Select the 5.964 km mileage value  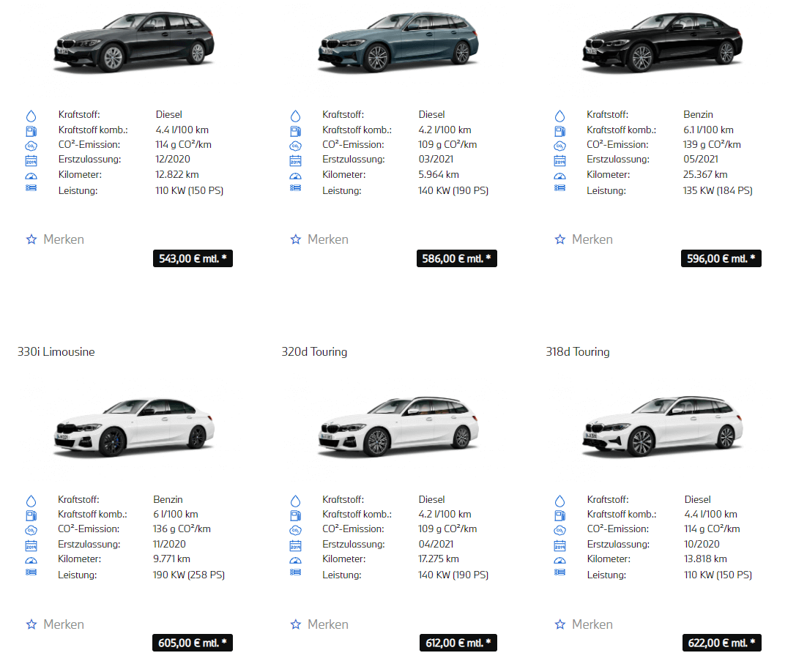(x=439, y=174)
